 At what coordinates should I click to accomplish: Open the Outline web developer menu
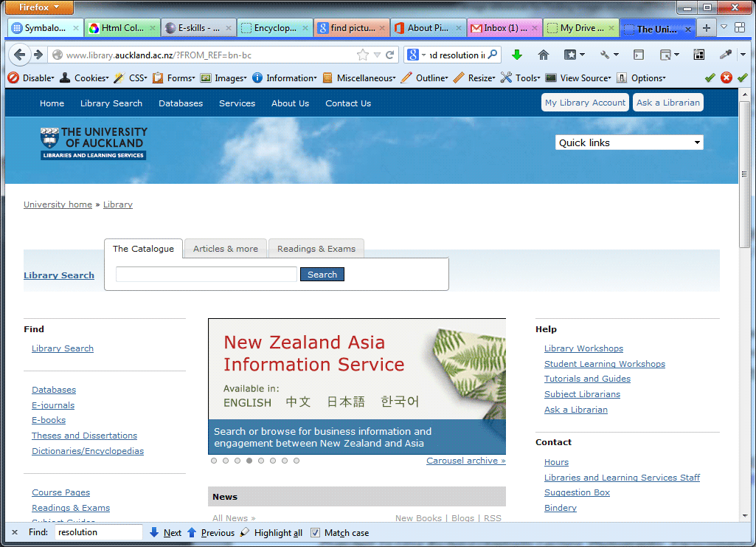pyautogui.click(x=425, y=78)
